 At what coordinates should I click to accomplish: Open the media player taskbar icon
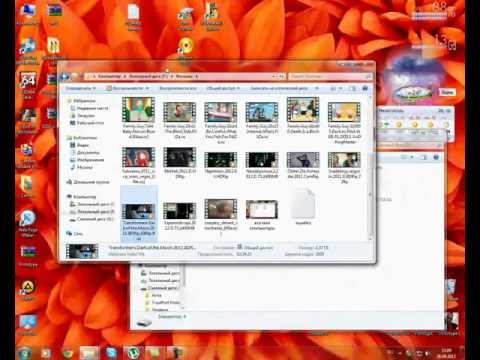tap(46, 352)
